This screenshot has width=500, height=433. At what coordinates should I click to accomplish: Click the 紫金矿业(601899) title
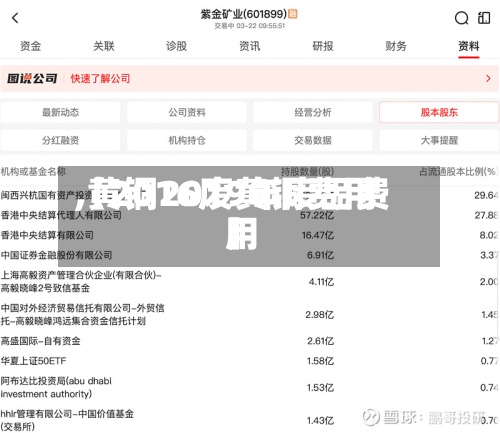244,14
